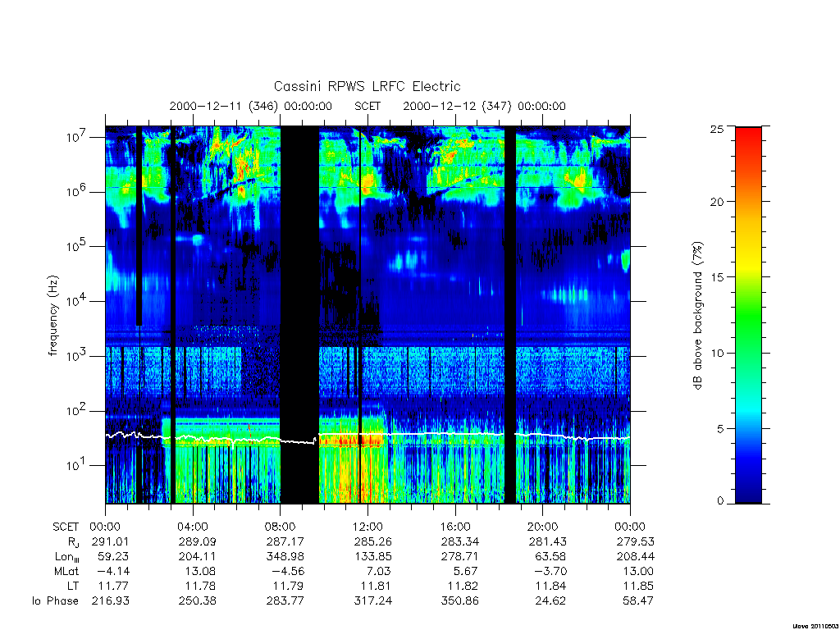Click the Io Phase value 350.86
This screenshot has width=840, height=630.
pyautogui.click(x=459, y=601)
